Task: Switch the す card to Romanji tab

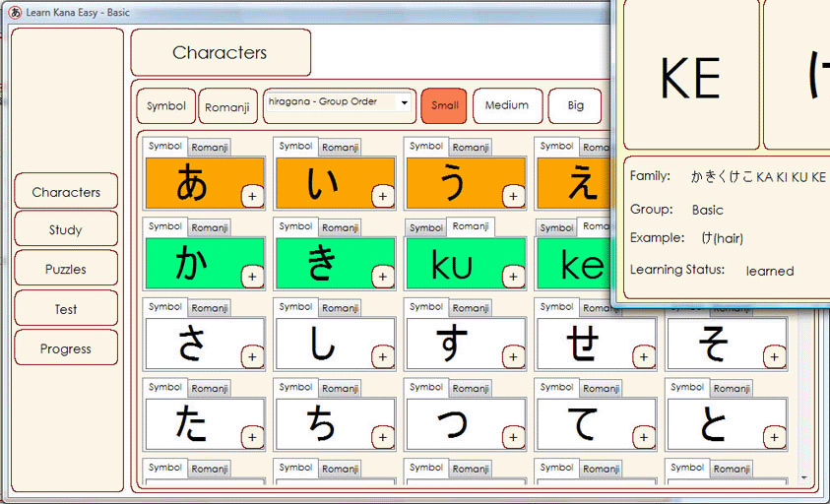Action: click(470, 309)
